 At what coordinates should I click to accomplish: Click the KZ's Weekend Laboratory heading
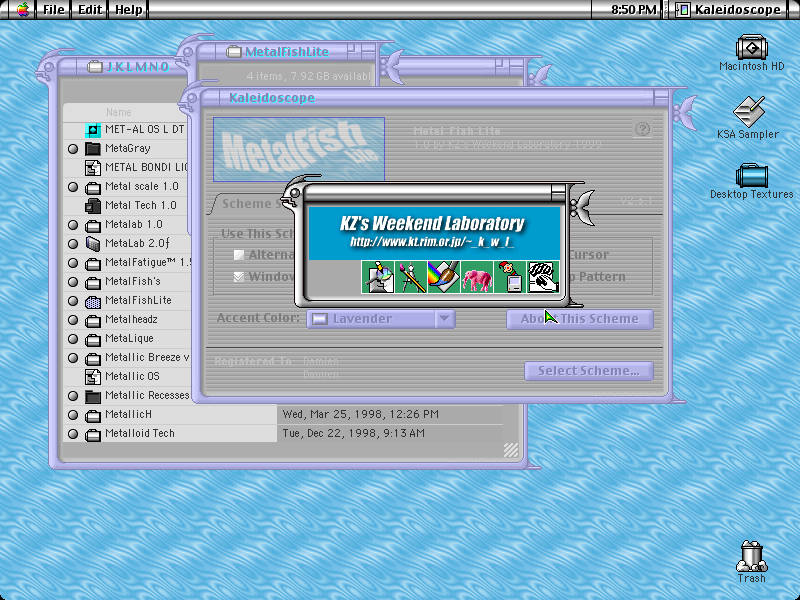point(432,223)
